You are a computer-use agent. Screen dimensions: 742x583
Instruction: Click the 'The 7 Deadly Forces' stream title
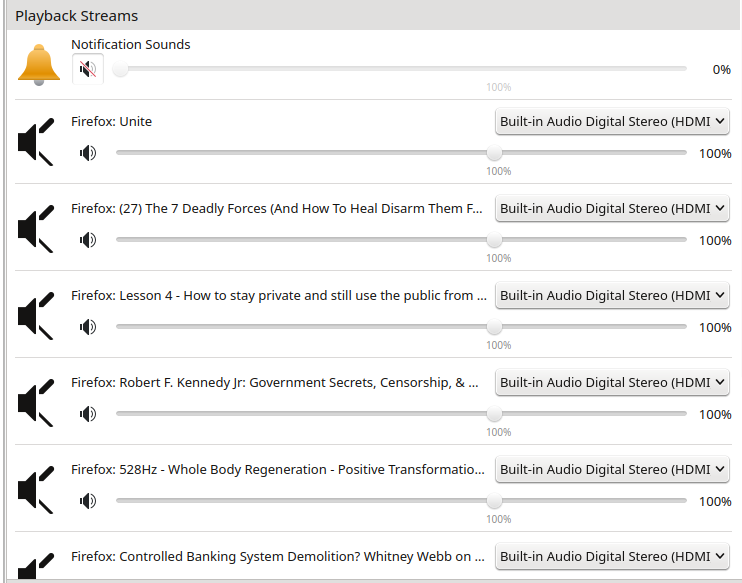(x=277, y=209)
